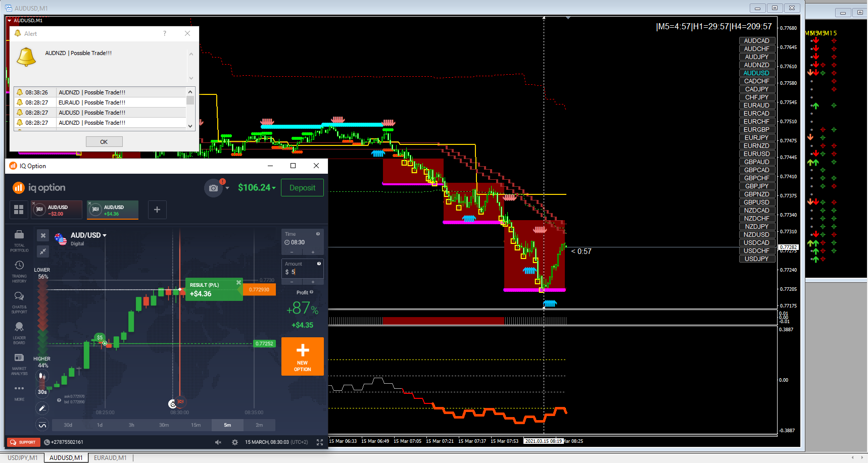
Task: Expand the AUDUSD,M1 chart title menu arrow
Action: click(x=9, y=21)
